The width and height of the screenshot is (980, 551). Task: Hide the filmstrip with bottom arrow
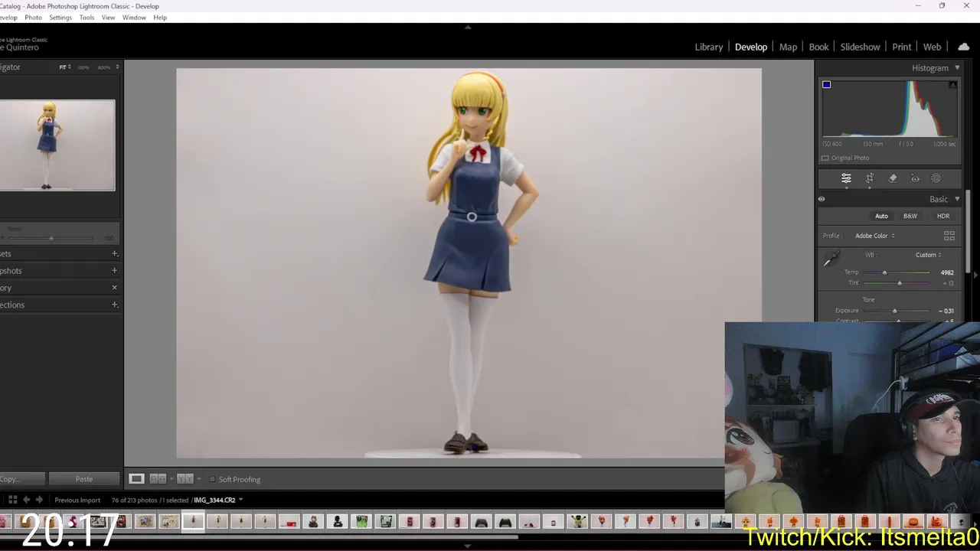click(468, 546)
